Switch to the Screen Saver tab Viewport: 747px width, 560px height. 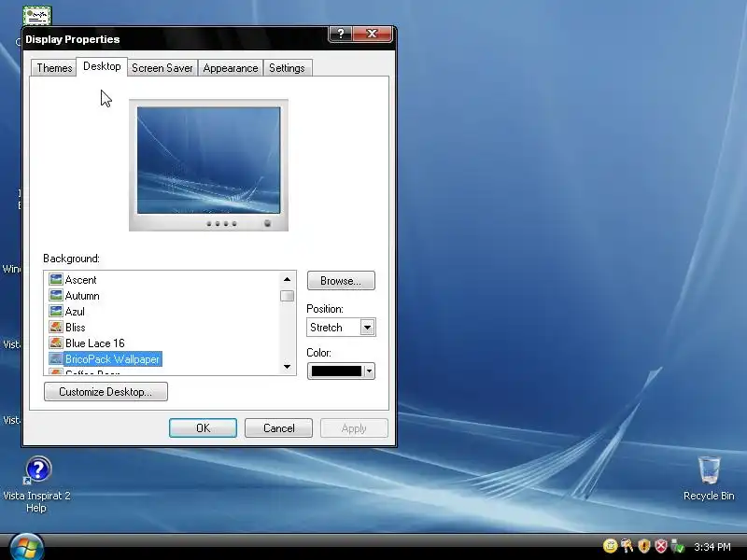(162, 68)
